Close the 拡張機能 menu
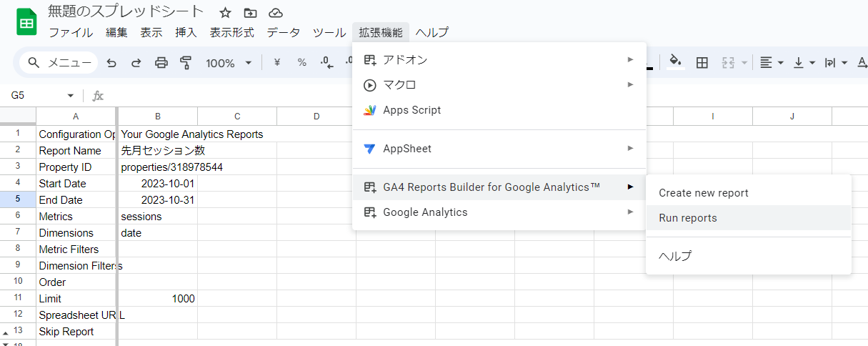Image resolution: width=868 pixels, height=346 pixels. pyautogui.click(x=381, y=32)
